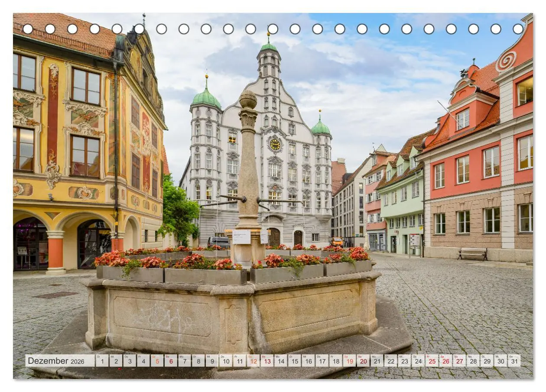Screen dimensions: 546x392
Task: Choose day 17 in the date row
Action: [x=322, y=361]
